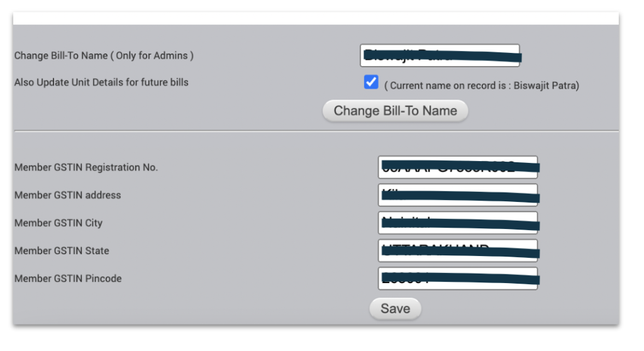Focus the Change Bill-To Name text field
The width and height of the screenshot is (644, 351).
click(x=440, y=55)
